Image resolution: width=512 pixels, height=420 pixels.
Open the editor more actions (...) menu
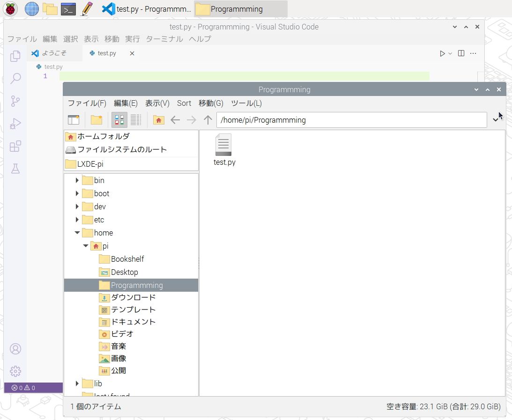[x=473, y=53]
